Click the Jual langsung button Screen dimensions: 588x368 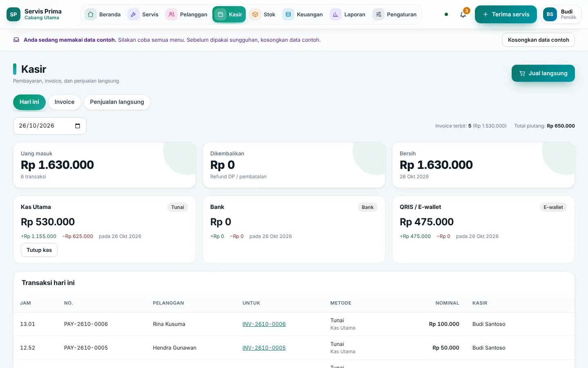coord(543,73)
